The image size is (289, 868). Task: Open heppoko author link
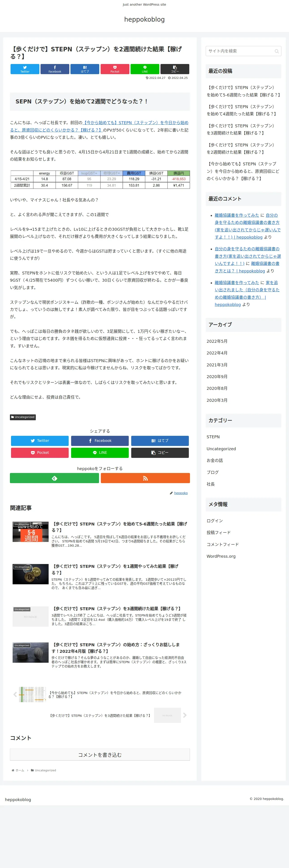181,493
